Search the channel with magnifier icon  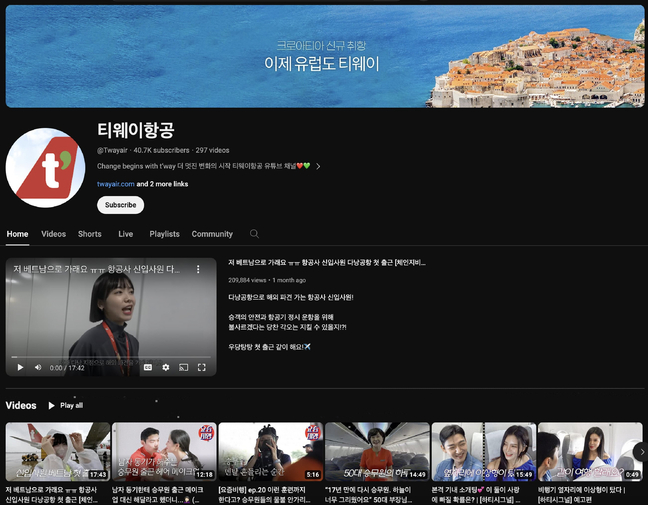click(254, 234)
